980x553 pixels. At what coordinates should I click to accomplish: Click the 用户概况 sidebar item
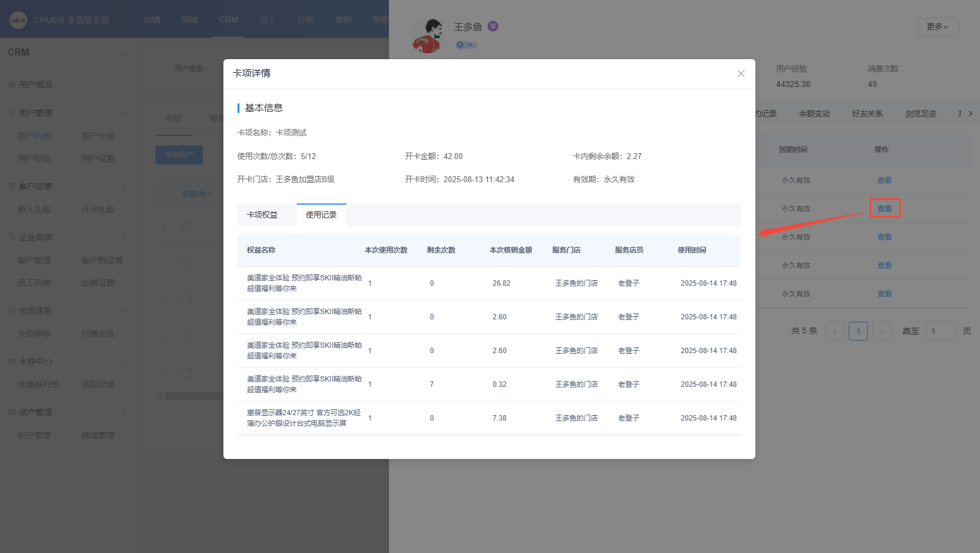click(35, 85)
